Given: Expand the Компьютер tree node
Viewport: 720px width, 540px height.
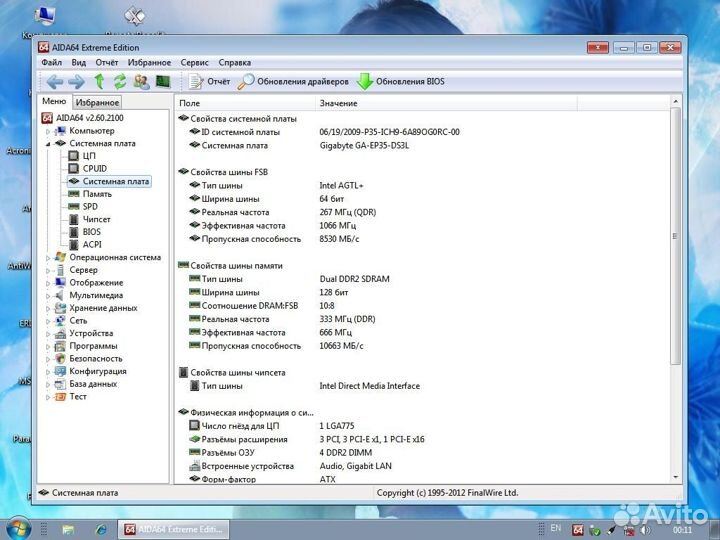Looking at the screenshot, I should tap(48, 131).
